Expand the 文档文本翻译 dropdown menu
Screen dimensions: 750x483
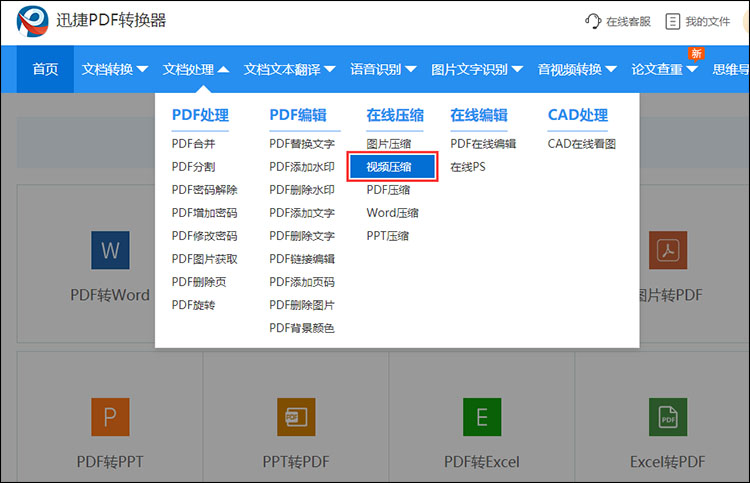click(289, 69)
